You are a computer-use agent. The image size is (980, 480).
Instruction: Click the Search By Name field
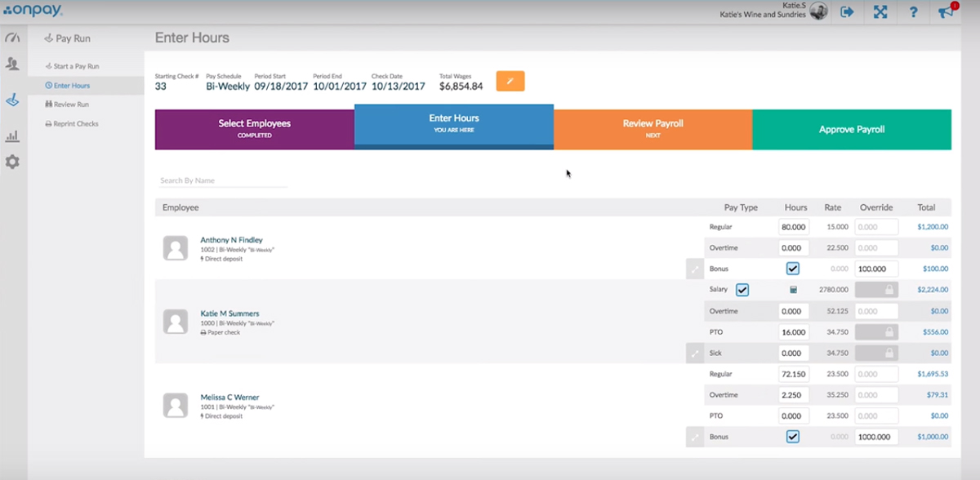(222, 180)
